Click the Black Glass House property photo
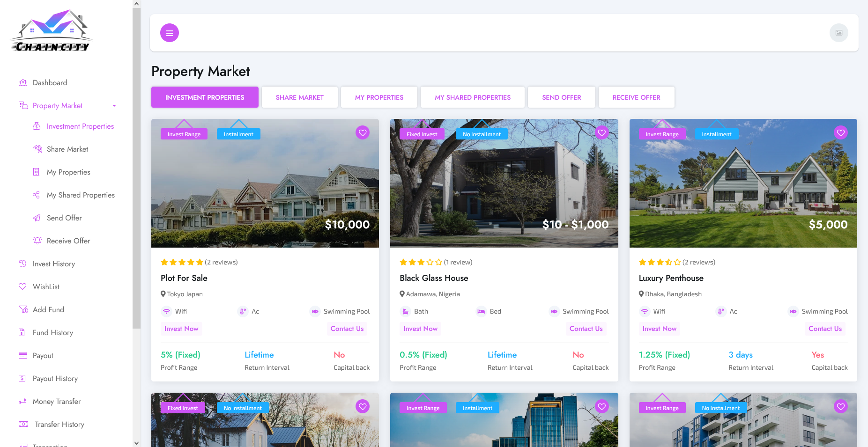Image resolution: width=868 pixels, height=447 pixels. pyautogui.click(x=504, y=183)
